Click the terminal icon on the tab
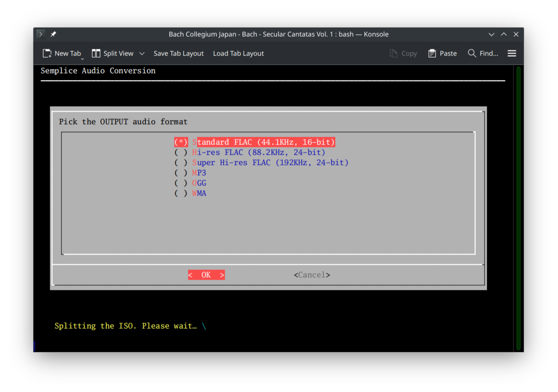Image resolution: width=558 pixels, height=392 pixels. point(40,34)
